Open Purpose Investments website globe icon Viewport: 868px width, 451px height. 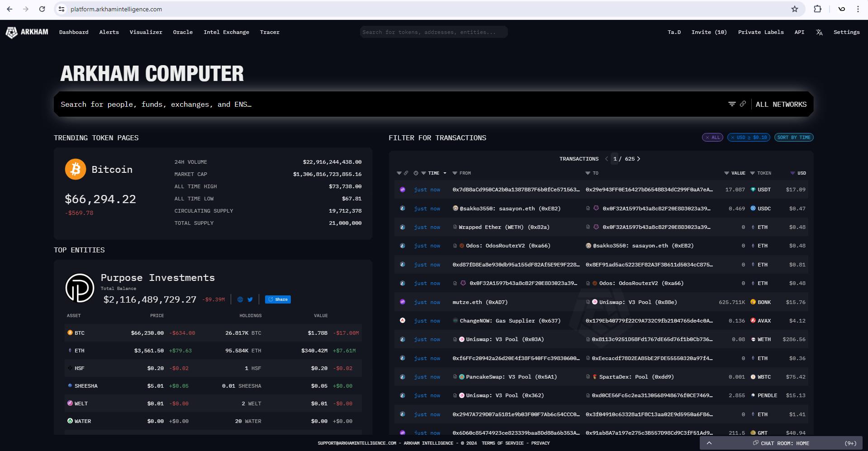tap(240, 299)
